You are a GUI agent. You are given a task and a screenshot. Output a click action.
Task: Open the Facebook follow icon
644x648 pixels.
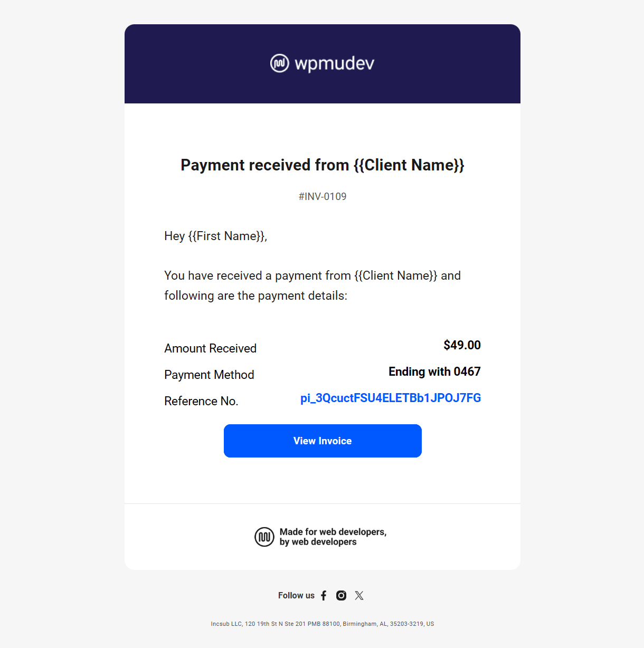point(324,595)
